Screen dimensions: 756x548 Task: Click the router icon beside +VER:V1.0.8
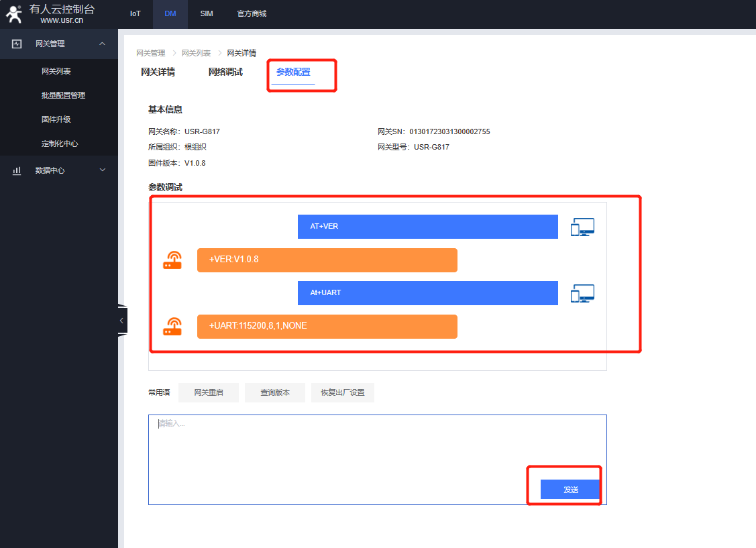tap(172, 260)
